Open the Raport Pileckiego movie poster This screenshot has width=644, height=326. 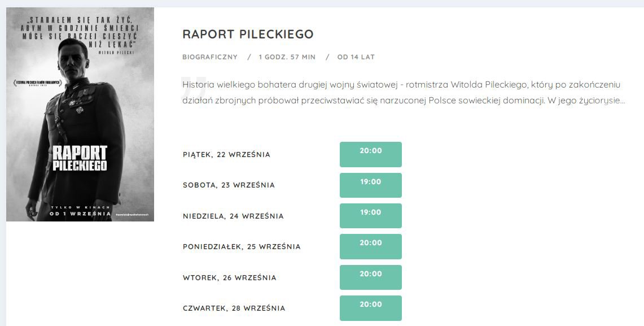coord(80,114)
